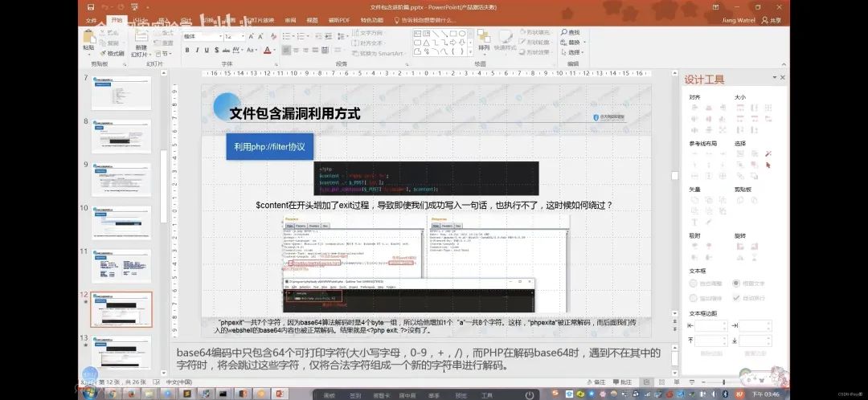This screenshot has height=400, width=868.
Task: Toggle Bold formatting in font group
Action: 186,50
